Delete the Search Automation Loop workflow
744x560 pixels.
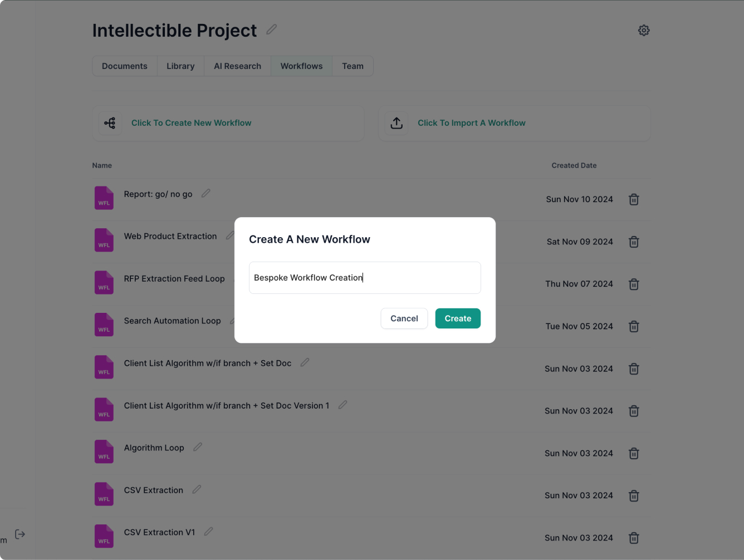pyautogui.click(x=634, y=326)
